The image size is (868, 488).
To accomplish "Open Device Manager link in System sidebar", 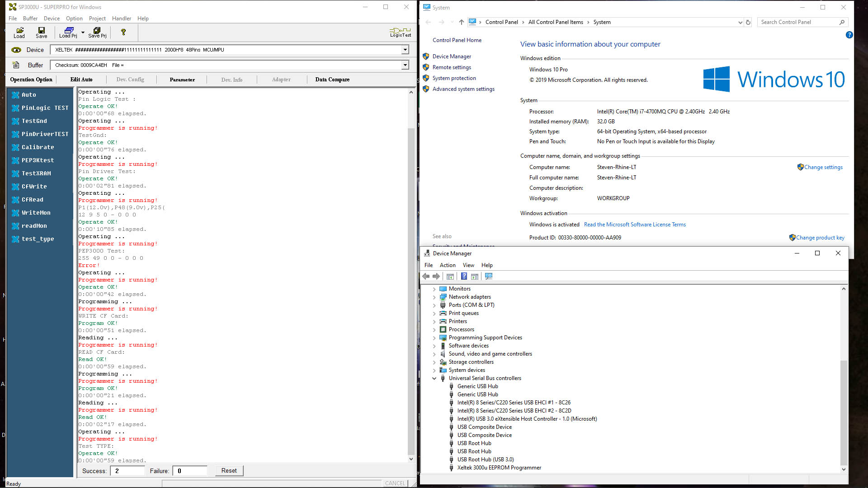I will coord(452,56).
